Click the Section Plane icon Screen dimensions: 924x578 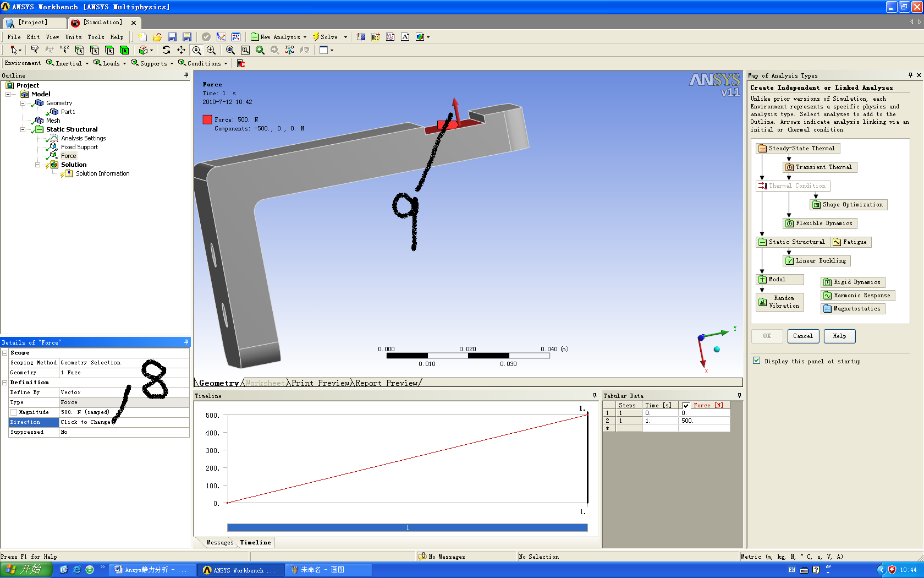361,37
